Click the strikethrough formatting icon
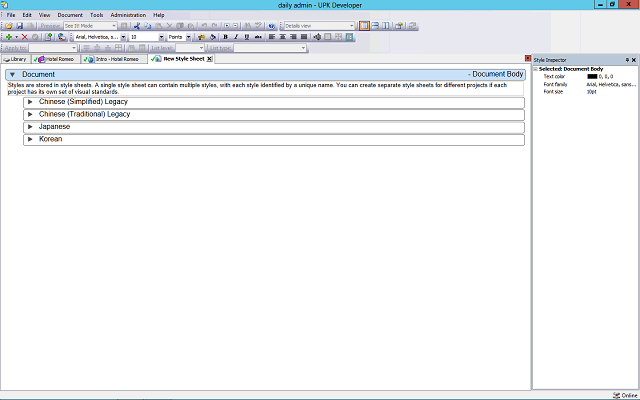Screen dimensions: 640x400 [x=258, y=37]
